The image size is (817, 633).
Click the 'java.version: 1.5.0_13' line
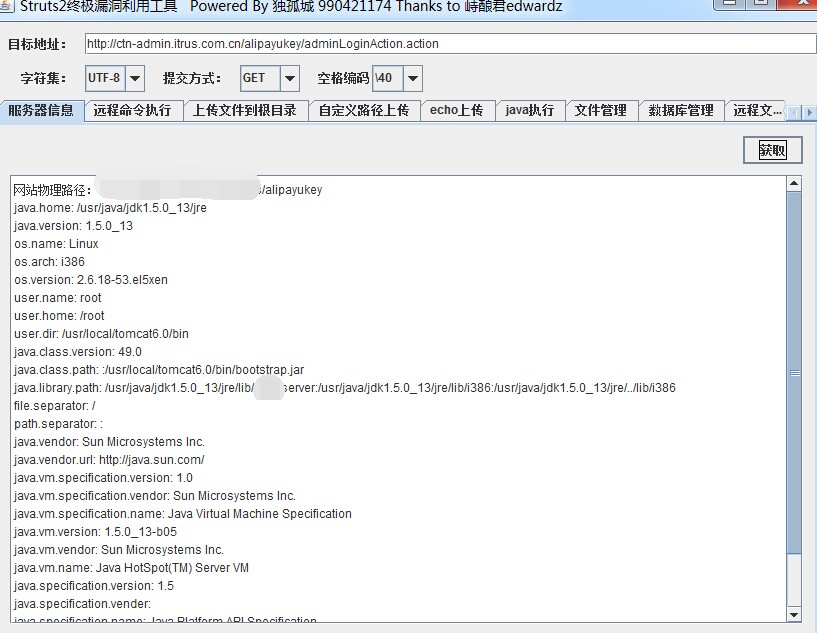(73, 226)
